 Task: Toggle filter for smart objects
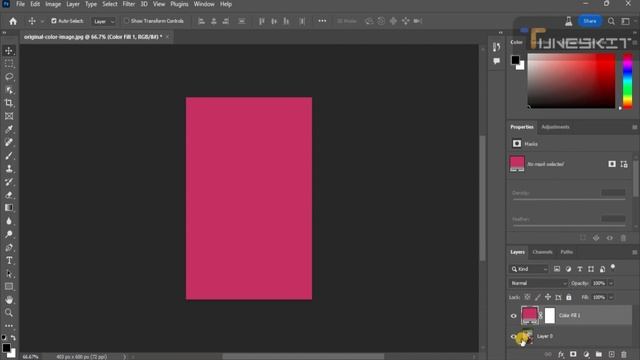pyautogui.click(x=602, y=269)
